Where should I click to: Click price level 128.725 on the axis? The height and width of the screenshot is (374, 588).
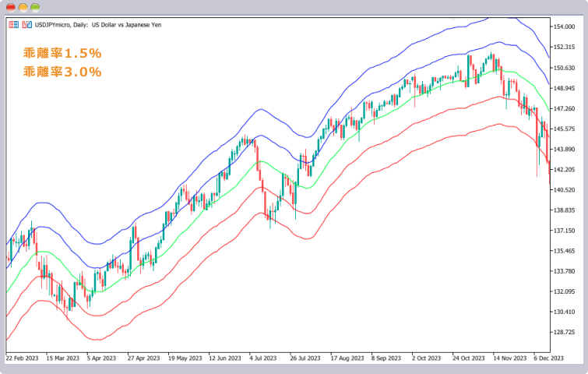[x=564, y=332]
